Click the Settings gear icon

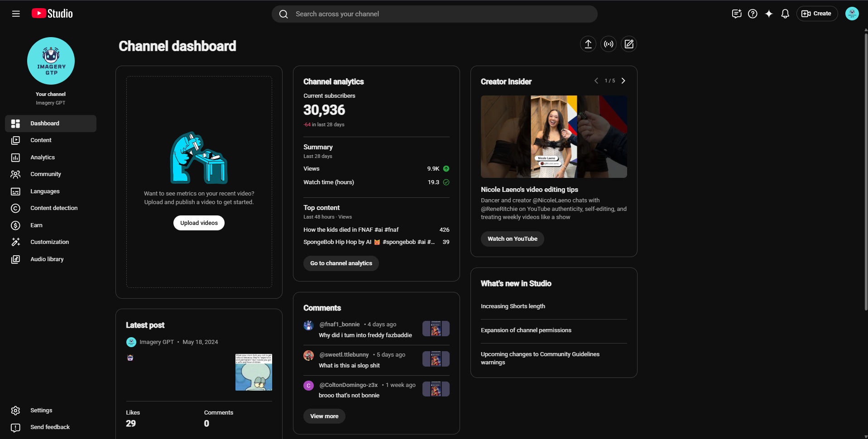pos(15,410)
